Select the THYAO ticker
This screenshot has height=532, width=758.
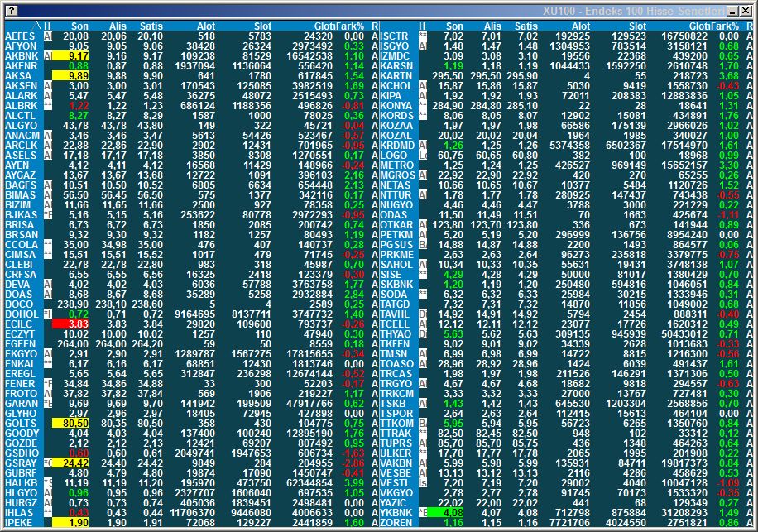(x=396, y=334)
